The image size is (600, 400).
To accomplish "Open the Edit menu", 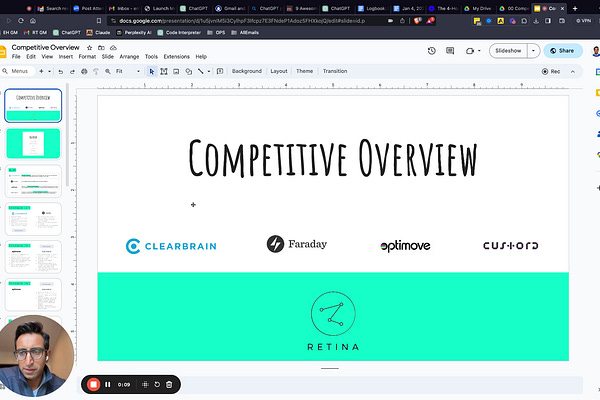I will coord(31,57).
